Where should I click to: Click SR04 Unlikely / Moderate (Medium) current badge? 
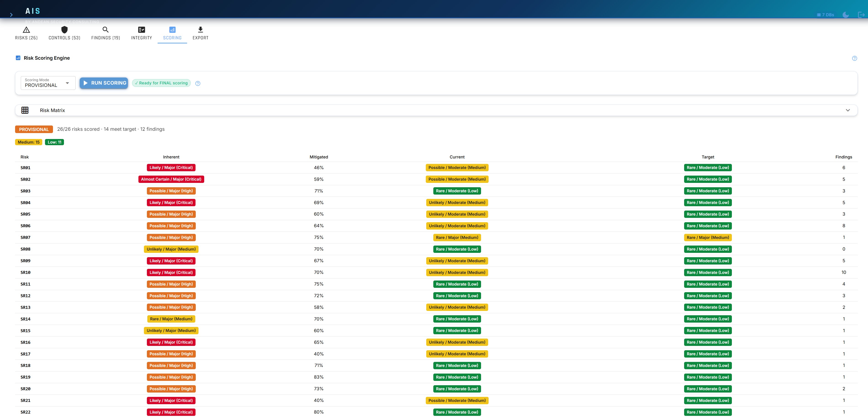(x=457, y=203)
